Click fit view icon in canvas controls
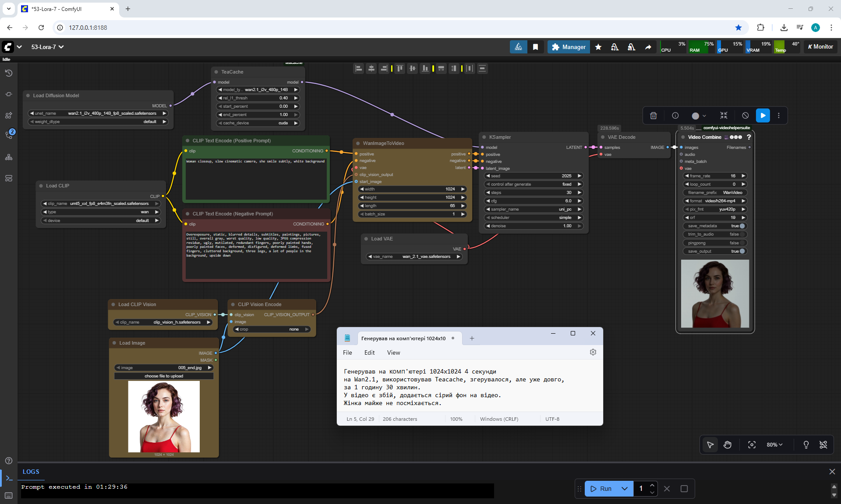The width and height of the screenshot is (841, 504). point(752,444)
